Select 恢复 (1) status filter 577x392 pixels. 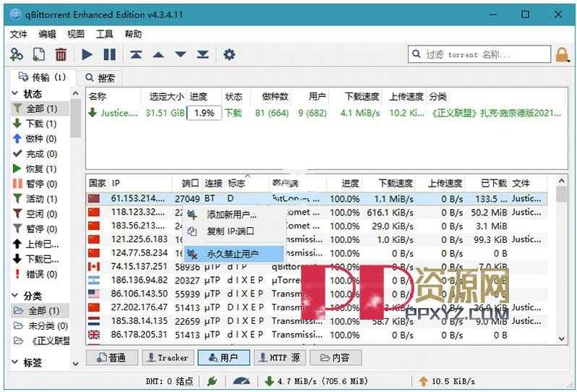[x=40, y=169]
